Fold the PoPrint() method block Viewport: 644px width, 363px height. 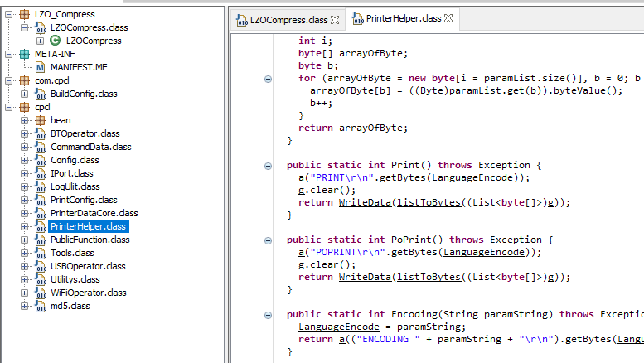[x=268, y=240]
